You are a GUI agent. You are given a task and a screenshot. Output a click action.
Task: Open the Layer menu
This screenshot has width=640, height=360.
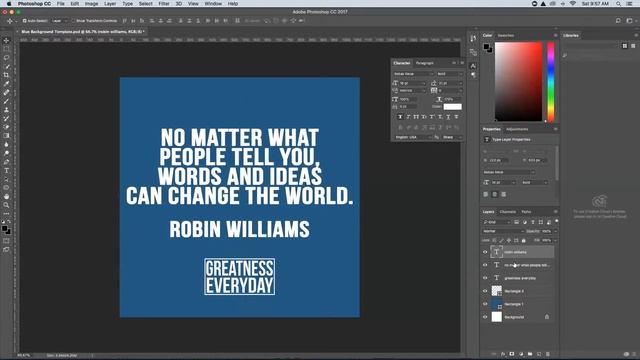(x=110, y=4)
